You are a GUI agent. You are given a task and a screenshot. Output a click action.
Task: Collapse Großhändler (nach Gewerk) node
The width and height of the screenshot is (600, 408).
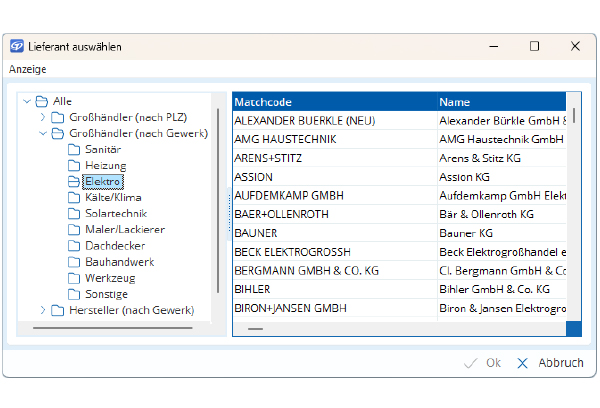point(43,133)
